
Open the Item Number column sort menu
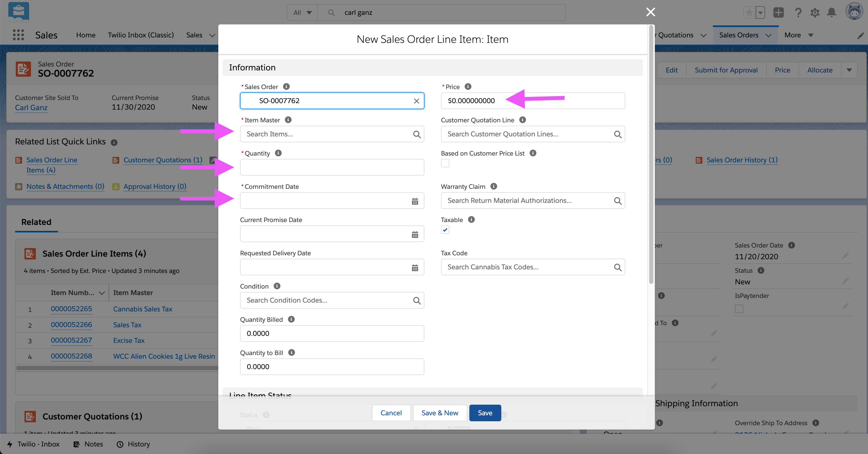coord(102,293)
